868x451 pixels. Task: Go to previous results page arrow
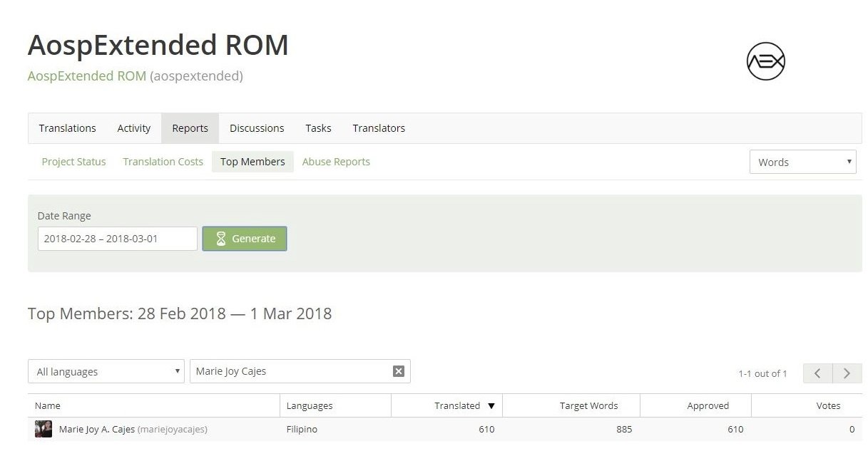[818, 373]
